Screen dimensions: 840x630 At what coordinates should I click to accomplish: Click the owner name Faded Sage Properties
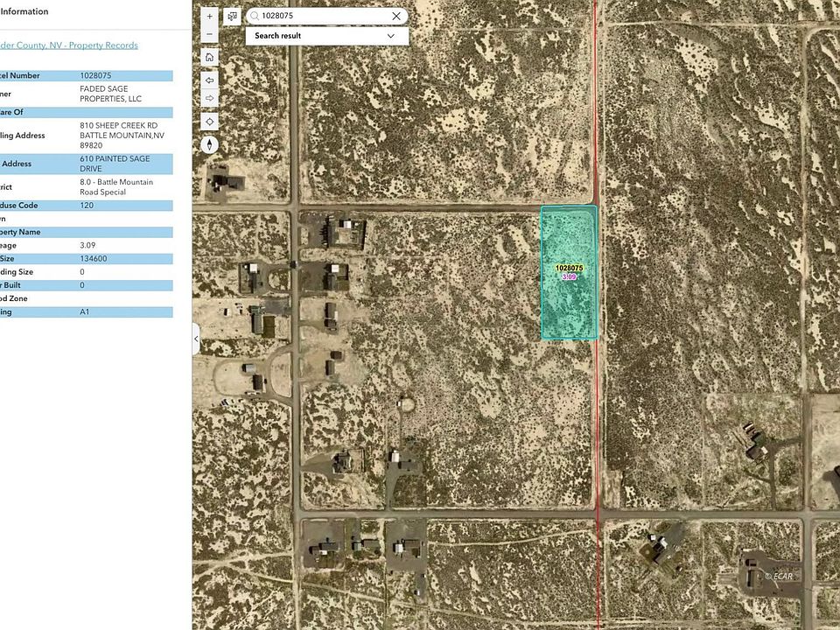point(110,94)
